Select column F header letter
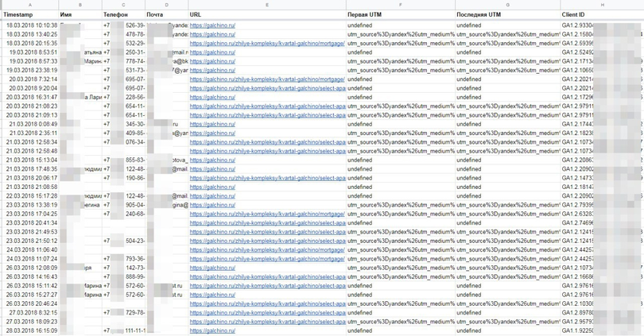 coord(400,5)
